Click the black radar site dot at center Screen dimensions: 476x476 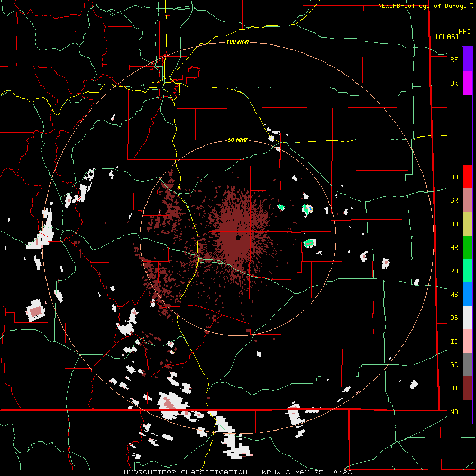pyautogui.click(x=238, y=237)
